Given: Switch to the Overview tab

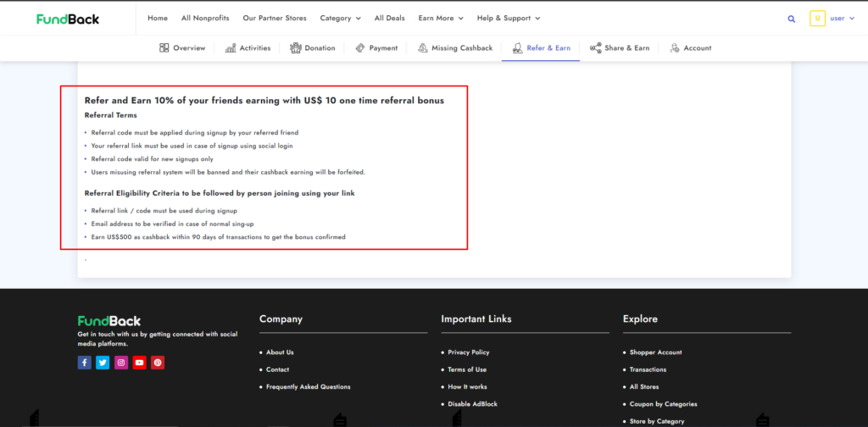Looking at the screenshot, I should pos(182,48).
